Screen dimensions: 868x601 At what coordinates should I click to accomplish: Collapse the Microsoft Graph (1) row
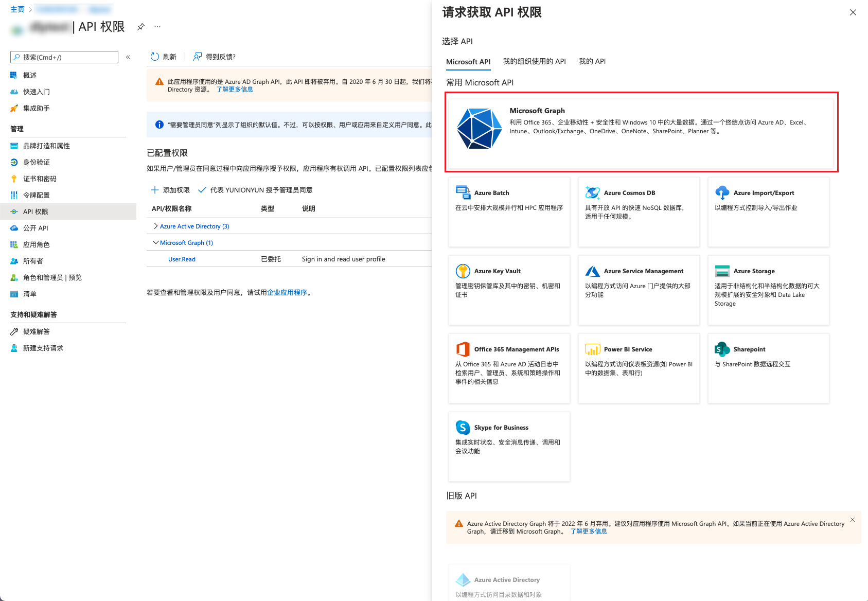[155, 243]
